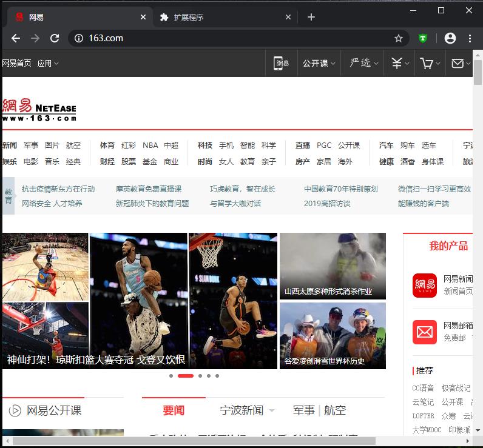Go to last carousel slide dot
This screenshot has width=483, height=448.
click(217, 376)
